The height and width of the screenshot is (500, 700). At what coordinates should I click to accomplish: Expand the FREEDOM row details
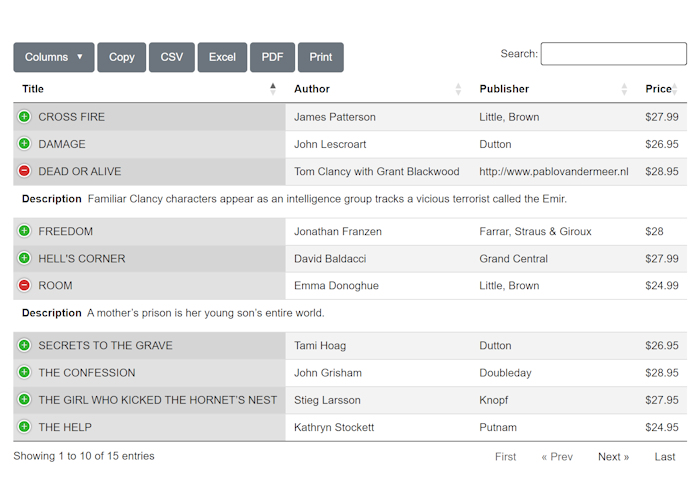(x=24, y=231)
